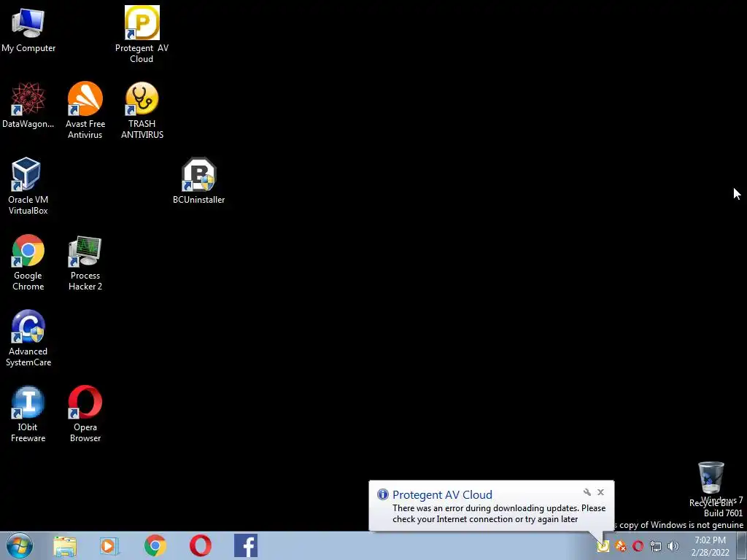Launch Avast Free Antivirus shortcut
The width and height of the screenshot is (747, 560).
pyautogui.click(x=85, y=111)
